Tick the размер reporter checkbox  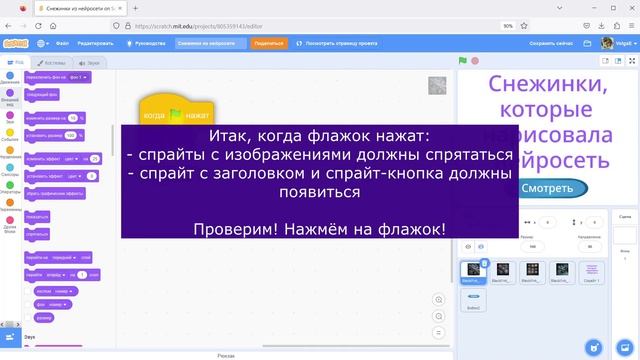coord(28,318)
